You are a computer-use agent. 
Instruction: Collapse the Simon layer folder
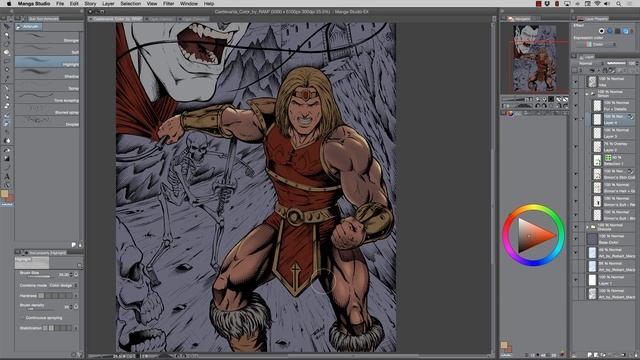tap(587, 93)
